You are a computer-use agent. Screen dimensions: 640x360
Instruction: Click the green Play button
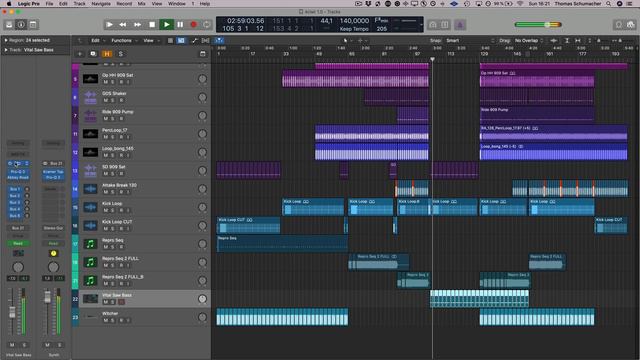pos(166,25)
